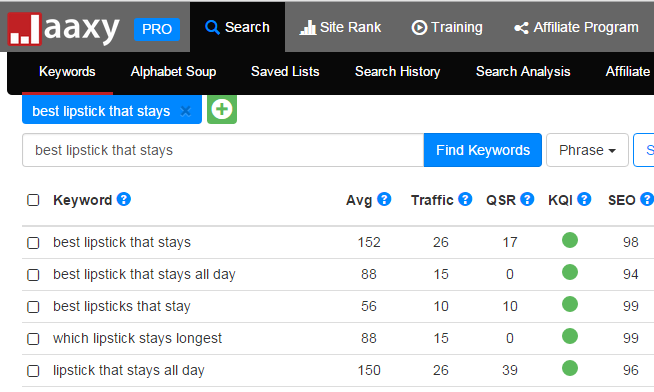
Task: Click the Jaaxy logo
Action: pos(64,28)
